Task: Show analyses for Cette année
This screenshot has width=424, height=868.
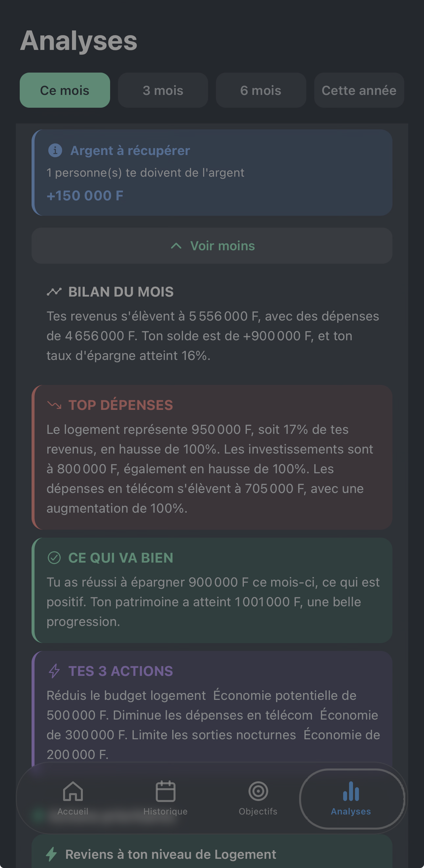Action: [x=359, y=90]
